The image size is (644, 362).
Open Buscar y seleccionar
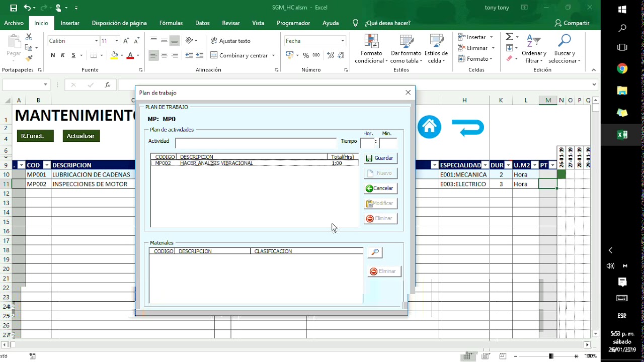coord(565,49)
